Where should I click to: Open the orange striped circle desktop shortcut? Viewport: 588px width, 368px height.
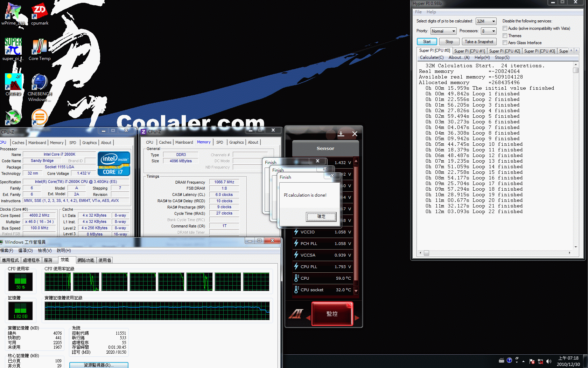coord(40,117)
